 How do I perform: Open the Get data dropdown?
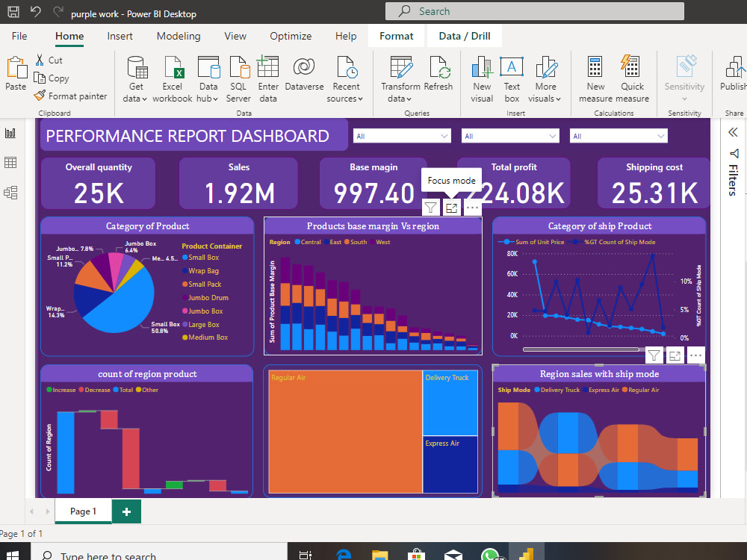click(135, 78)
